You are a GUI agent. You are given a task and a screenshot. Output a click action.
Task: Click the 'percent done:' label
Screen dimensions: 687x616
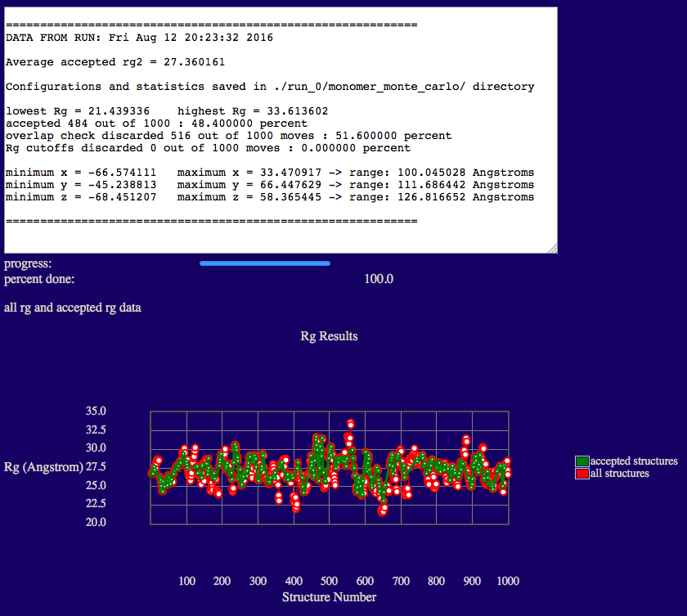click(x=39, y=279)
